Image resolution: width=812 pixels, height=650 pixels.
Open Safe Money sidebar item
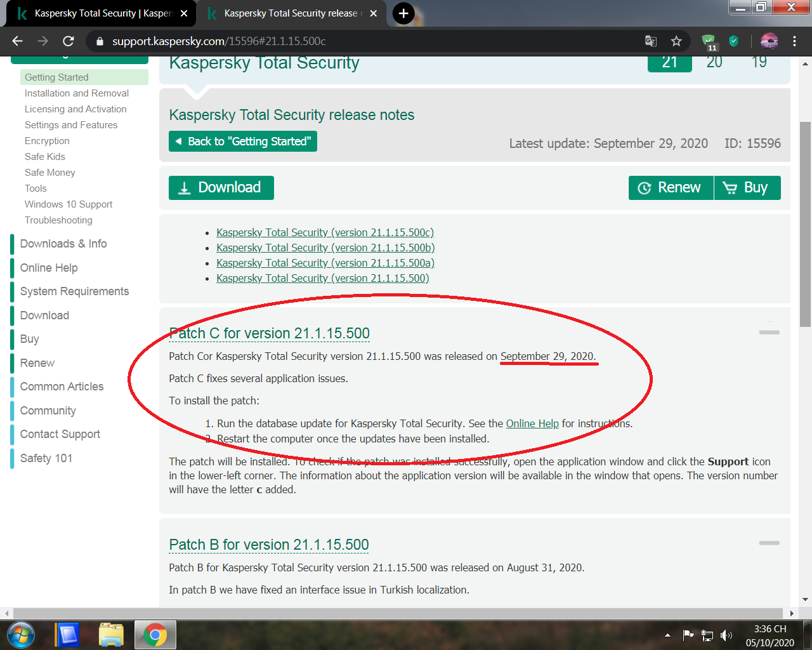click(50, 173)
